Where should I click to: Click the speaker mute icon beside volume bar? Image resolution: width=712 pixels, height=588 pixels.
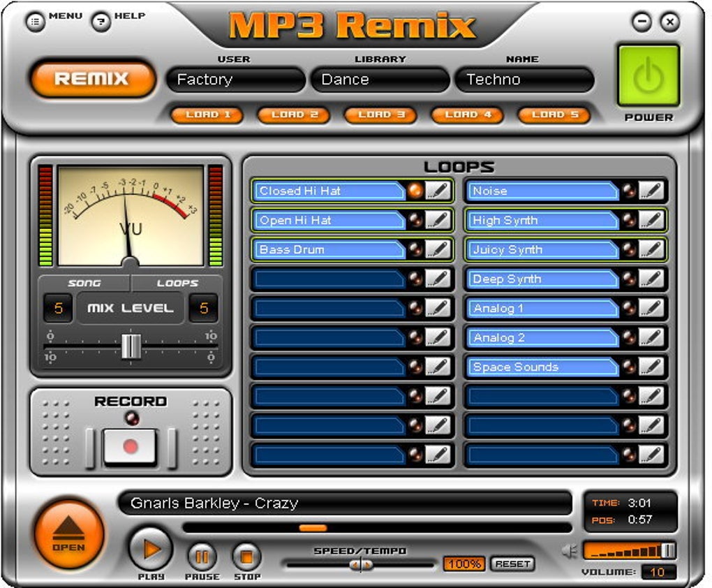pos(570,551)
